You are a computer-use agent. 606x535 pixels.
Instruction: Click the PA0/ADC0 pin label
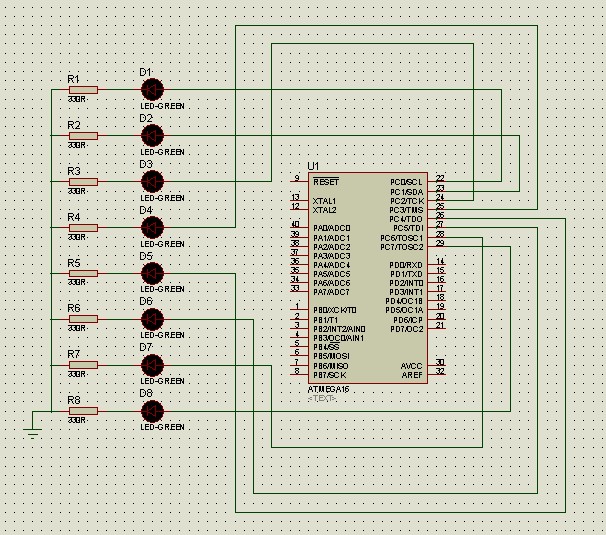332,228
